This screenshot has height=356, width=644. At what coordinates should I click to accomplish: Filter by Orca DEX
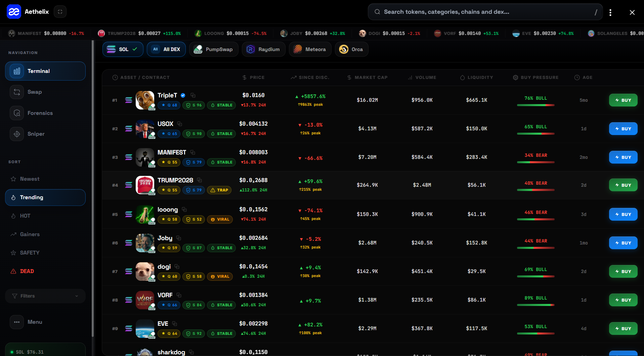(351, 49)
